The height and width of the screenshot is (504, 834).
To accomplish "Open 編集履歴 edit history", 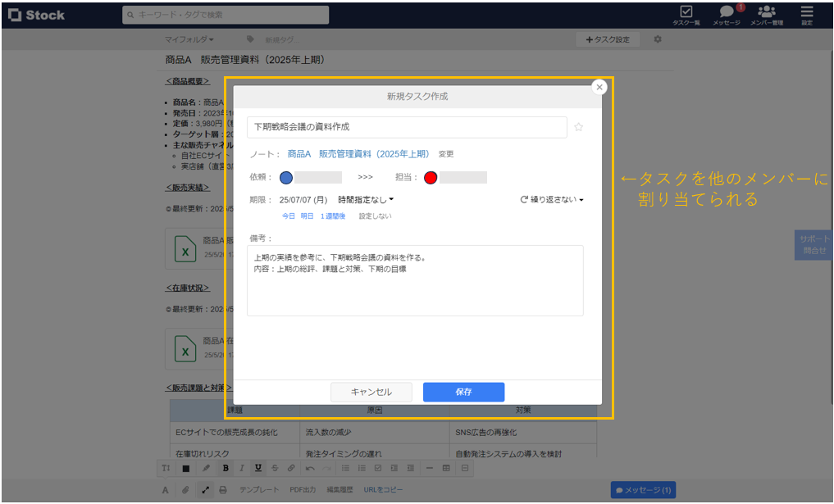I will [340, 488].
